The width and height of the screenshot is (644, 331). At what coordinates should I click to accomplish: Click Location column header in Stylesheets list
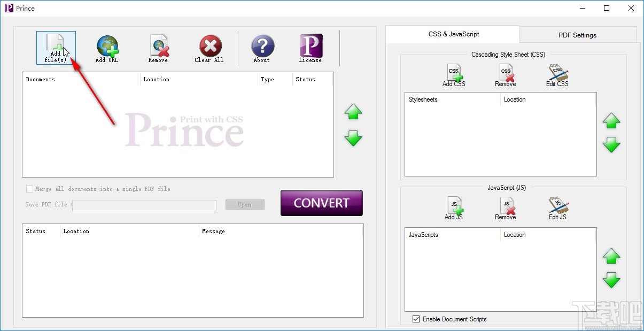point(548,99)
